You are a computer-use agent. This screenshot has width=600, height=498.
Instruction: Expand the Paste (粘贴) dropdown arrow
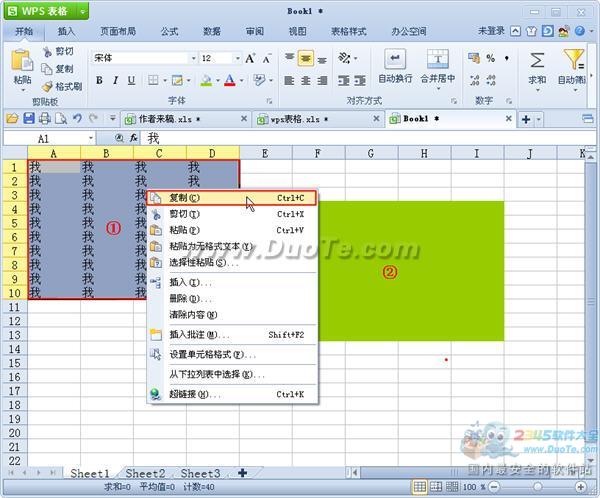click(22, 90)
